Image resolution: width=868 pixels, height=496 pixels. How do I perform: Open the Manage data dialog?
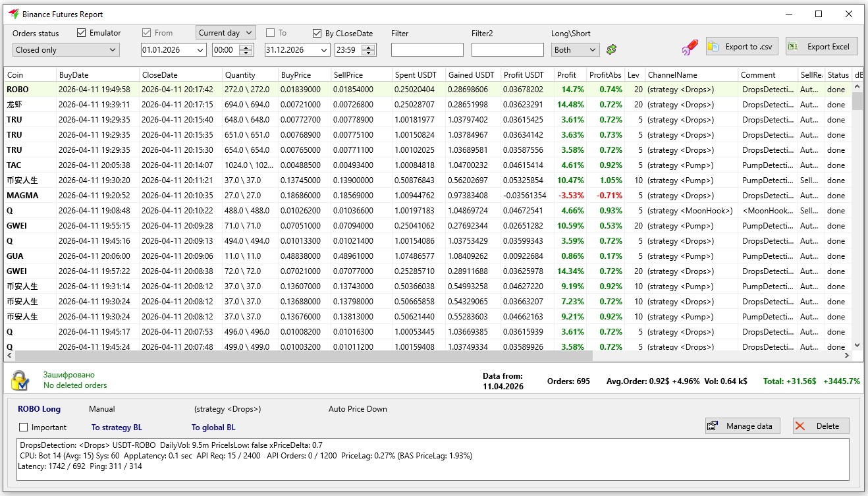(x=742, y=426)
